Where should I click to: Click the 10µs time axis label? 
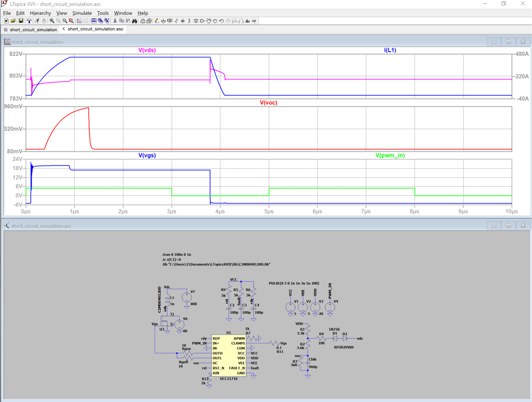coord(511,212)
